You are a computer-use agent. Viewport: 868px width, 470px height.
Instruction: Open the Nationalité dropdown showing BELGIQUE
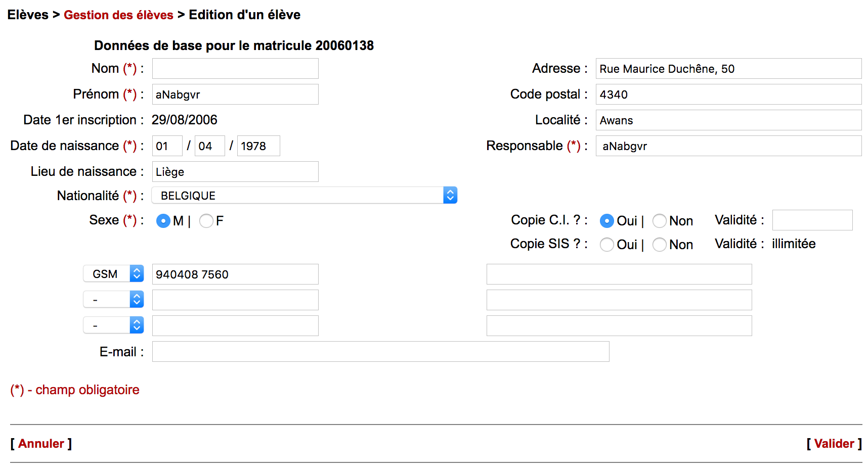tap(304, 196)
